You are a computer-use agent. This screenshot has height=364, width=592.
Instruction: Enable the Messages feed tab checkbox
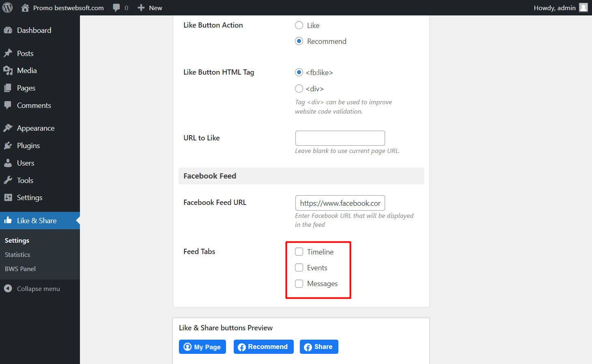click(x=299, y=284)
